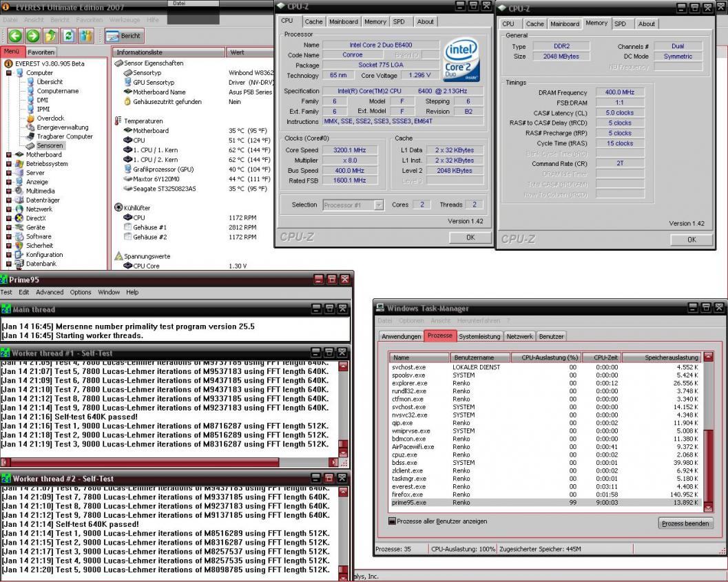Click the Datenbank icon in the tree
Image resolution: width=728 pixels, height=582 pixels.
tap(19, 264)
